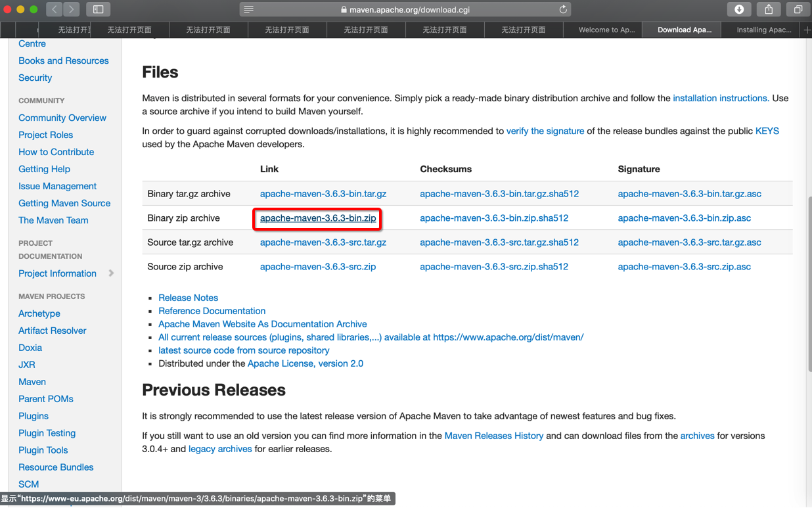Open the legacy archives link
The height and width of the screenshot is (508, 812).
pos(220,449)
